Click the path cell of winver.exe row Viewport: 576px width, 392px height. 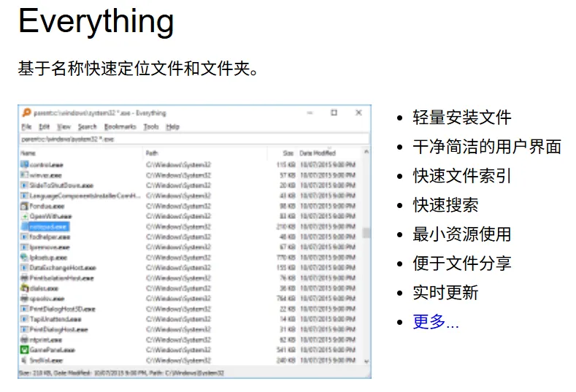pyautogui.click(x=179, y=175)
